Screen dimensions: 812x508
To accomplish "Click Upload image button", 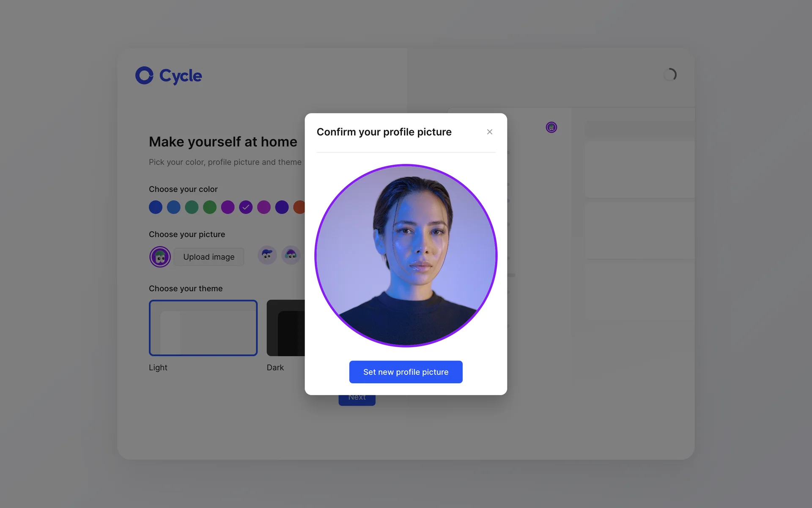I will click(208, 257).
